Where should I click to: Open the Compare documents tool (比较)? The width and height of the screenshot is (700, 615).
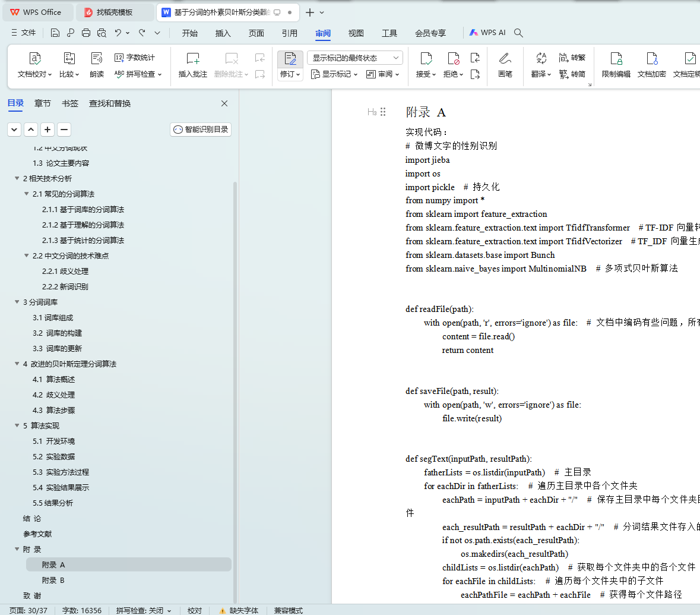point(69,65)
